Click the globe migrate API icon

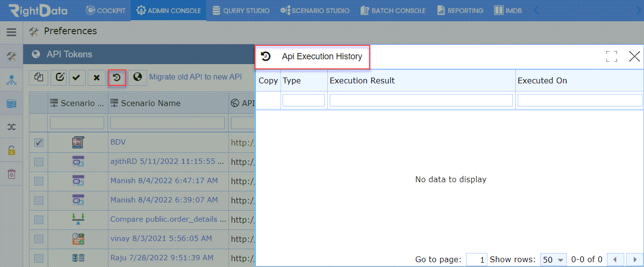coord(137,77)
